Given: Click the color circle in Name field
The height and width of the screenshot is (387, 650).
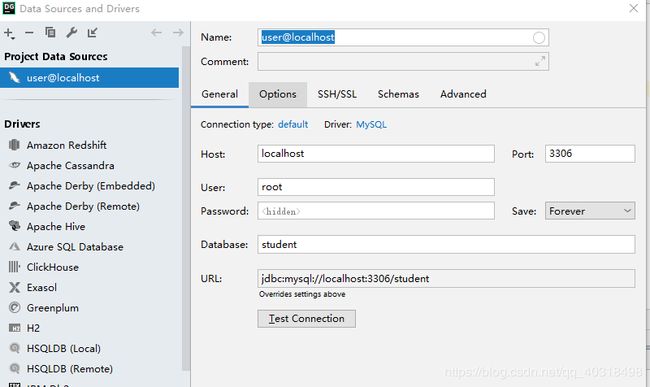Looking at the screenshot, I should click(538, 38).
